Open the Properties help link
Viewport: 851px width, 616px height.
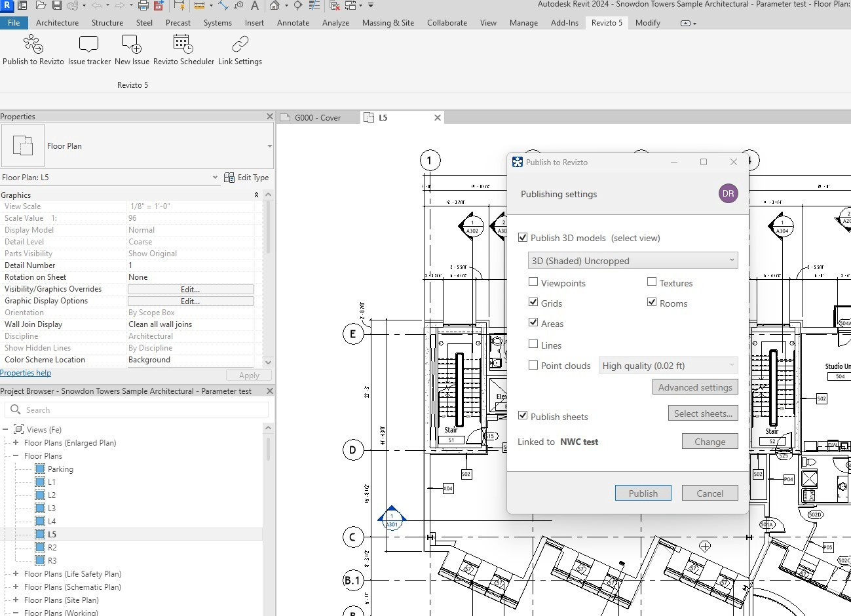[26, 373]
